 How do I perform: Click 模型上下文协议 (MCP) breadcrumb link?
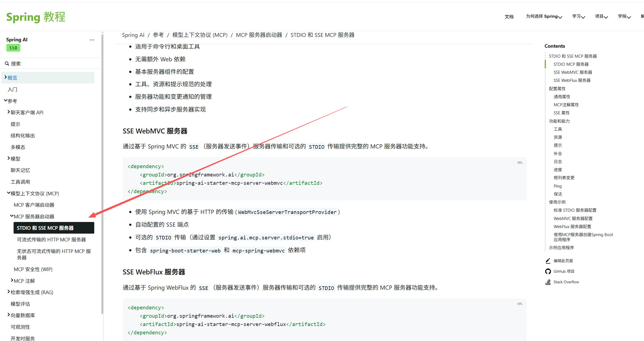(200, 35)
